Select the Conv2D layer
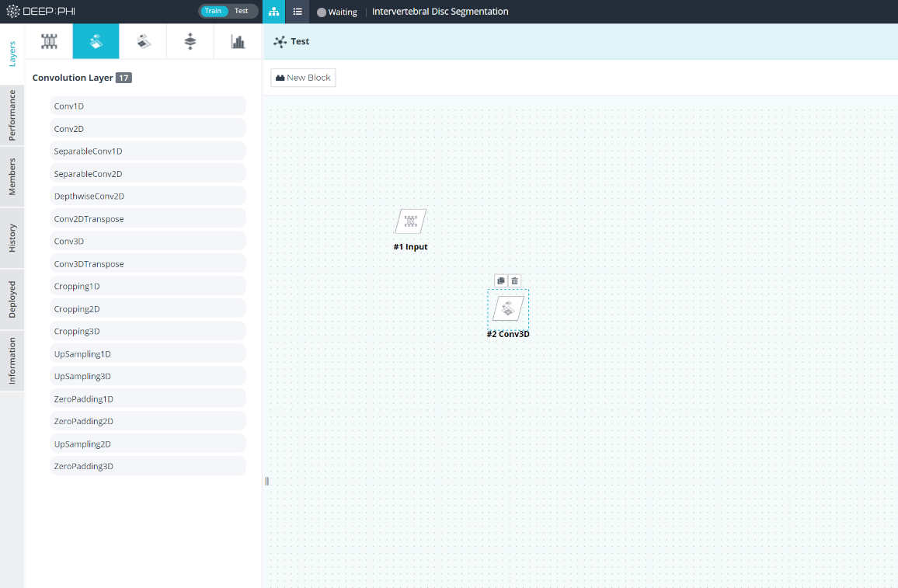The width and height of the screenshot is (898, 588). [148, 129]
